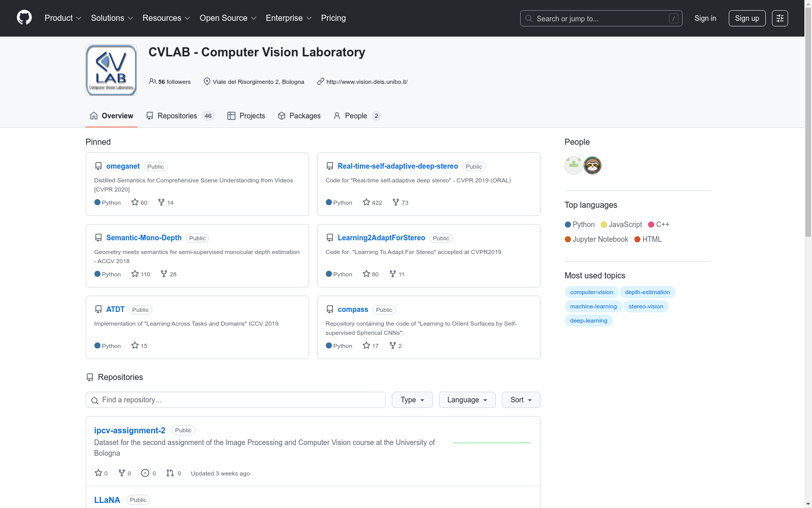Open the Real-time-self-adaptive-deep-stereo repository
The height and width of the screenshot is (508, 812).
click(x=398, y=166)
